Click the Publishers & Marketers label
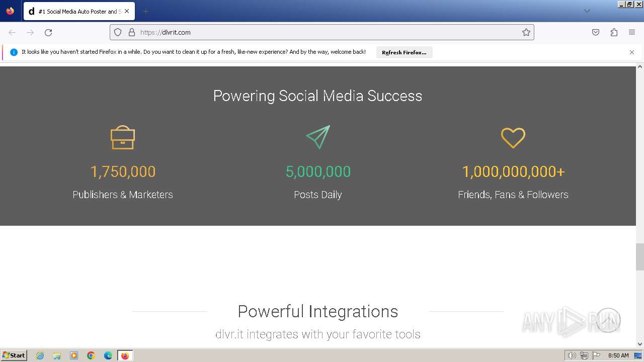644x362 pixels. tap(123, 195)
